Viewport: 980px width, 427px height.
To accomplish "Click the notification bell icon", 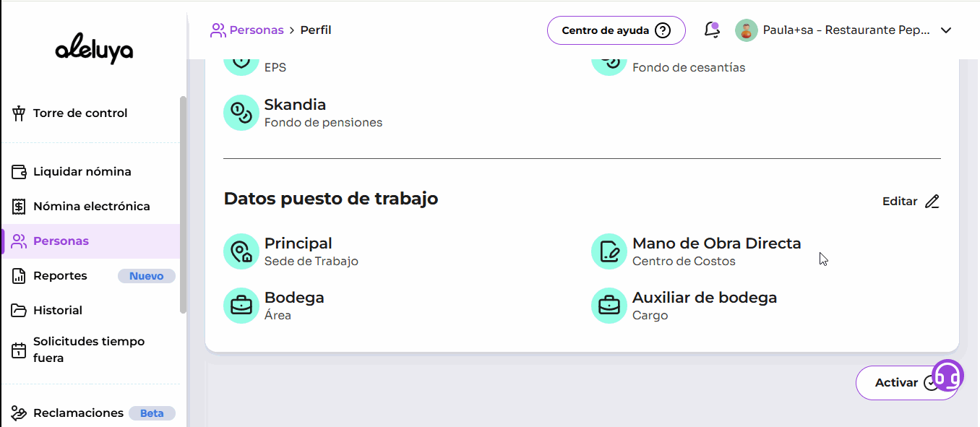I will (x=711, y=30).
